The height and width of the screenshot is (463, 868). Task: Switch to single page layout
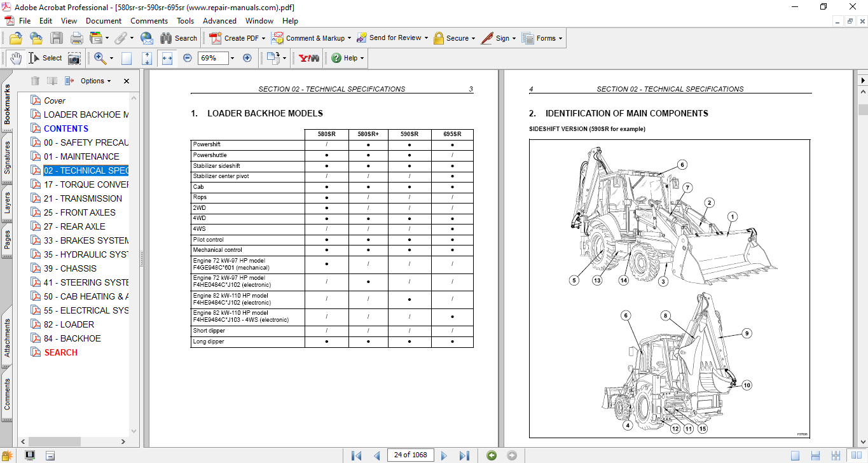(x=795, y=455)
